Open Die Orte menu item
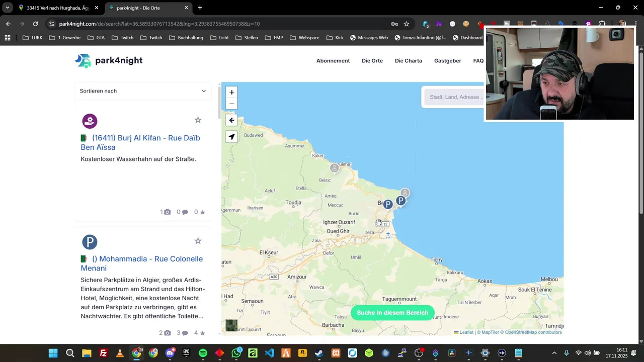 pos(372,61)
